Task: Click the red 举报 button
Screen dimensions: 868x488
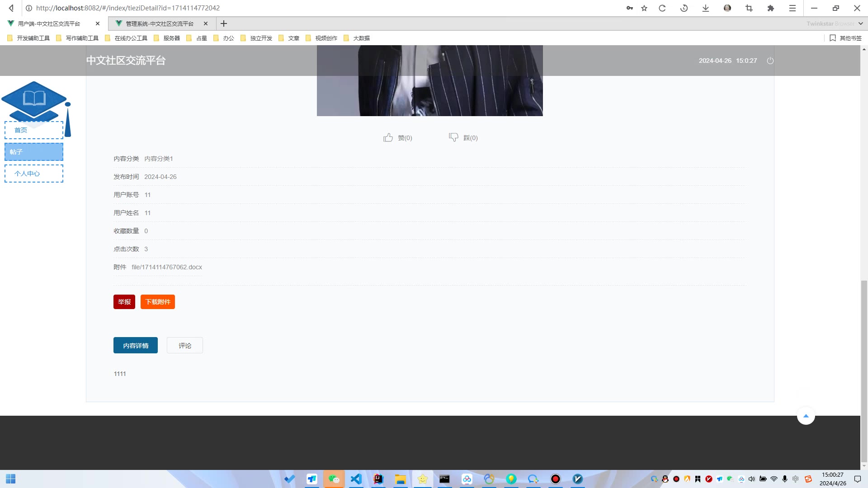Action: 124,302
